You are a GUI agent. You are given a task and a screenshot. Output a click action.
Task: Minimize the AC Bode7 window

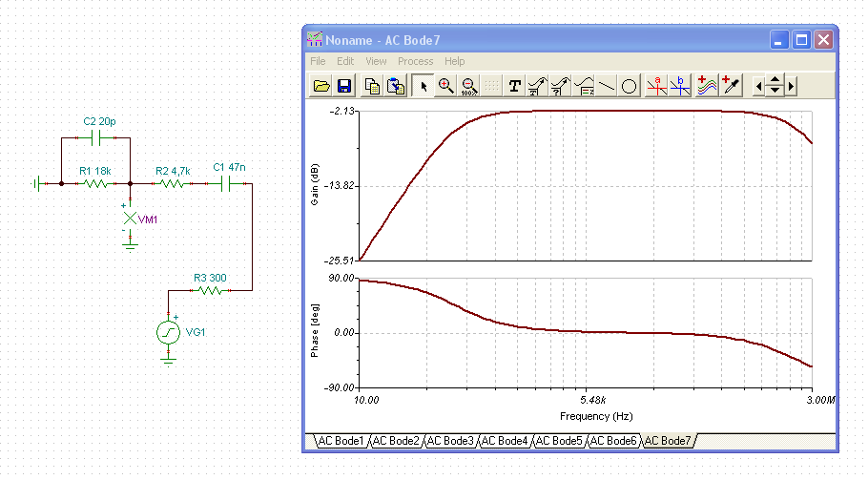click(778, 40)
